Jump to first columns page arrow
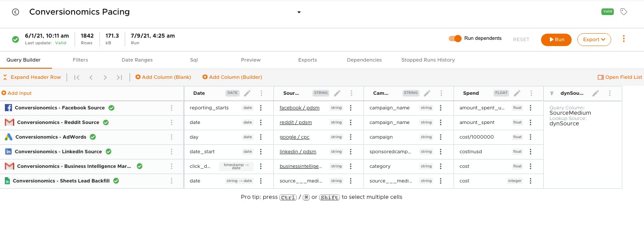This screenshot has height=225, width=644. click(x=77, y=77)
